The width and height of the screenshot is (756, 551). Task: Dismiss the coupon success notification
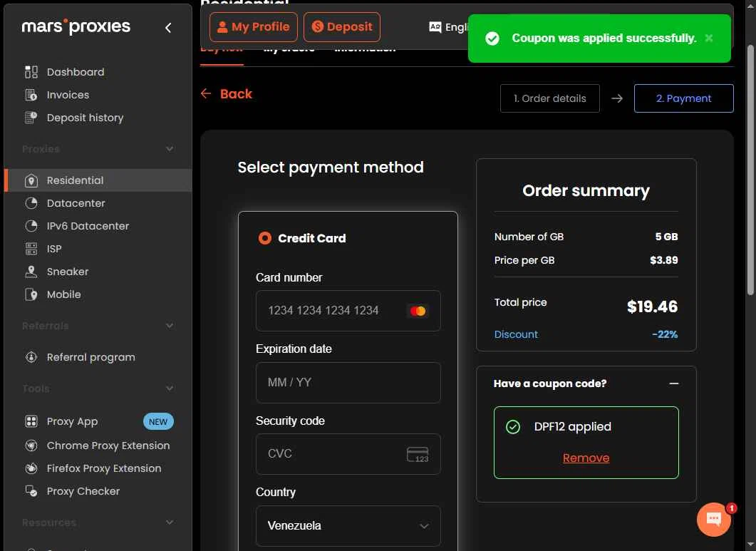[709, 38]
